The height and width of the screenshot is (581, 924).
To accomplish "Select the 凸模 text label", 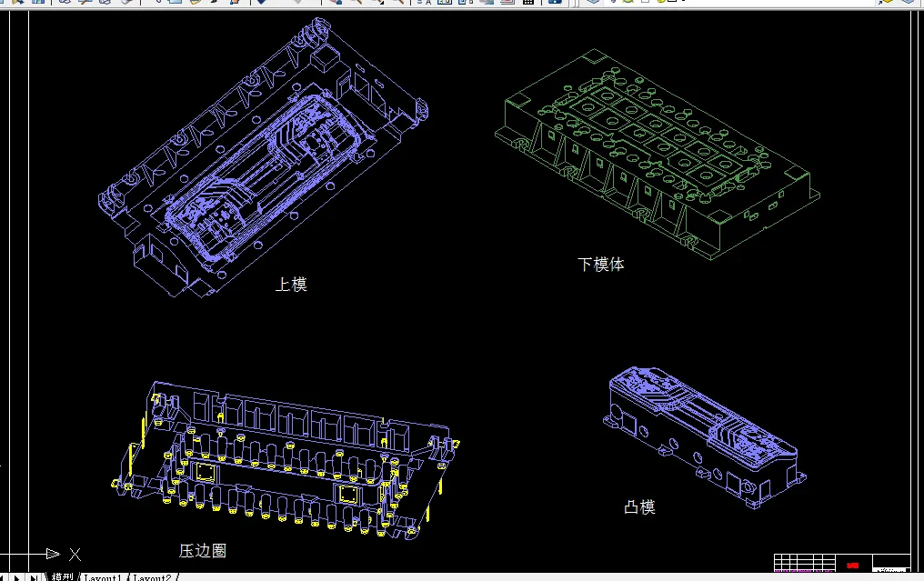I will pyautogui.click(x=639, y=506).
